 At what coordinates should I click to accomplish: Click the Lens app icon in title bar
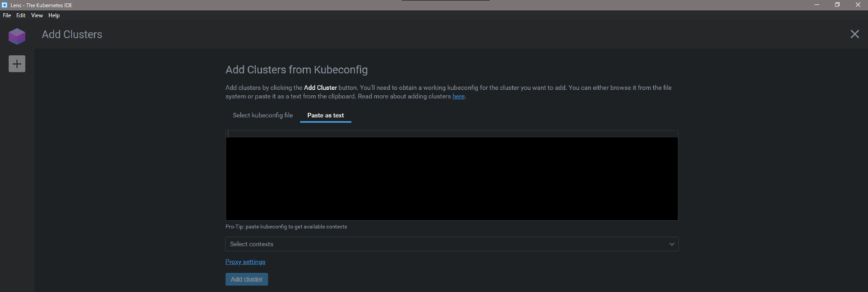click(5, 4)
